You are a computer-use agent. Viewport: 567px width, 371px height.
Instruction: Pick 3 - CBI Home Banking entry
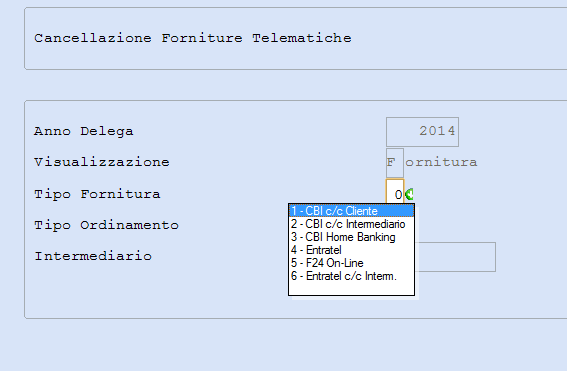click(x=351, y=237)
